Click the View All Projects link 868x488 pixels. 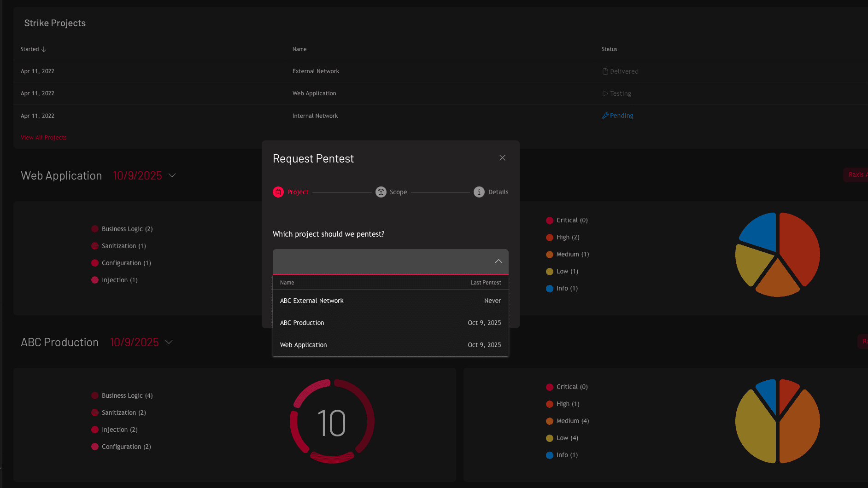click(x=43, y=137)
